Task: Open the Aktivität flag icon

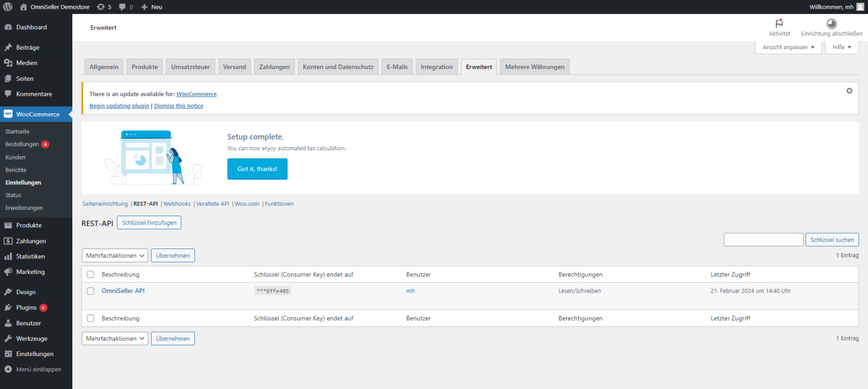Action: (779, 24)
